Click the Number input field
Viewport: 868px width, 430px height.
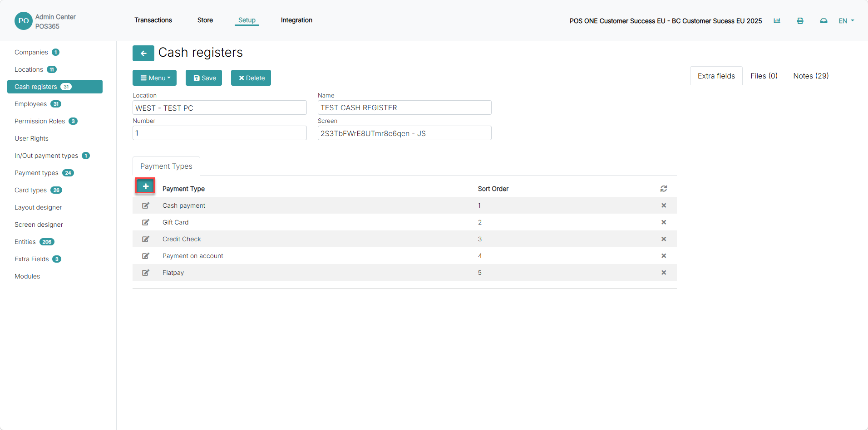220,133
